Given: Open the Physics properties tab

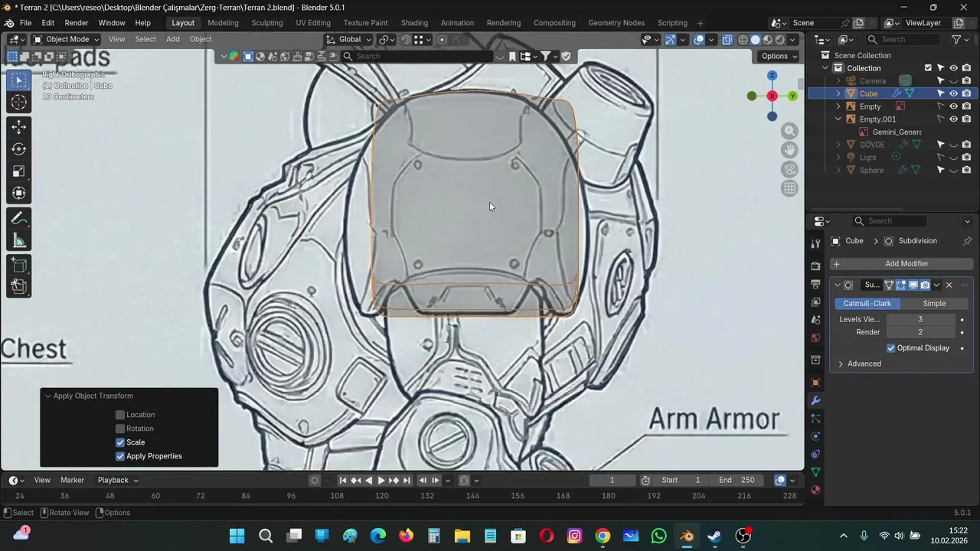Looking at the screenshot, I should coord(815,436).
